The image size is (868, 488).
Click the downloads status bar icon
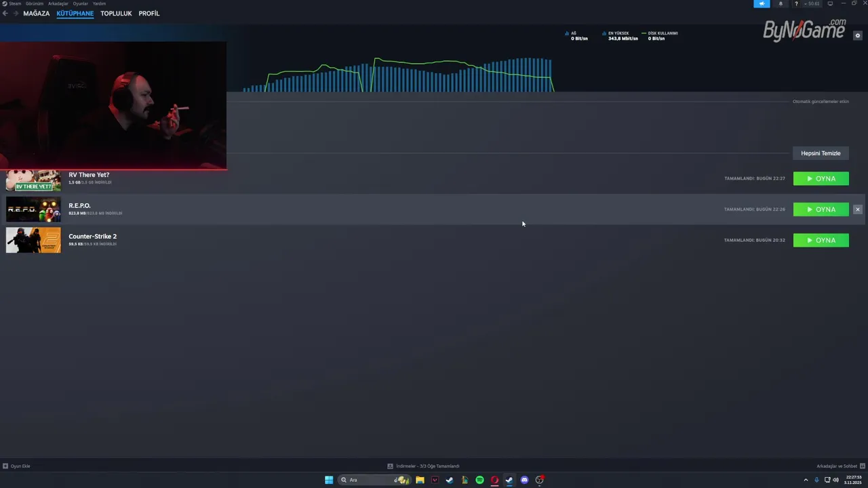click(x=390, y=466)
